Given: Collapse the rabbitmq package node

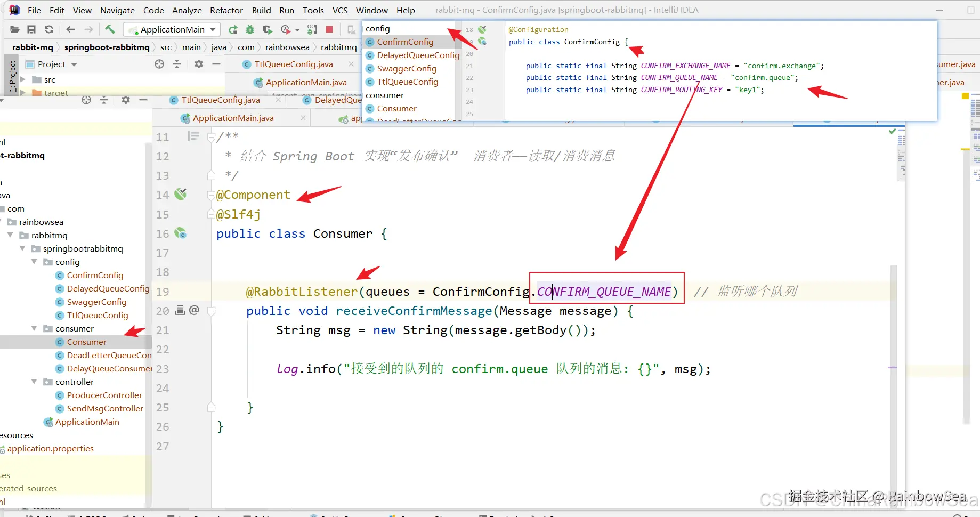Looking at the screenshot, I should (x=10, y=235).
